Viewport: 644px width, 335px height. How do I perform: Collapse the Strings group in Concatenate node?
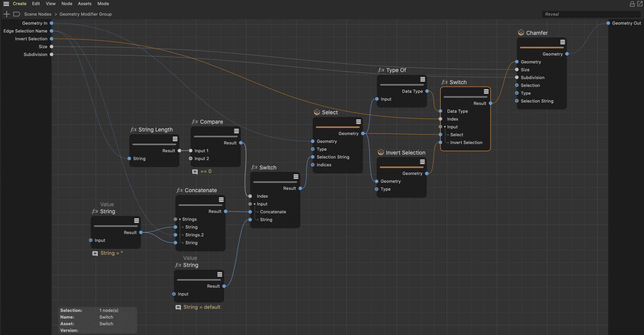click(x=180, y=220)
